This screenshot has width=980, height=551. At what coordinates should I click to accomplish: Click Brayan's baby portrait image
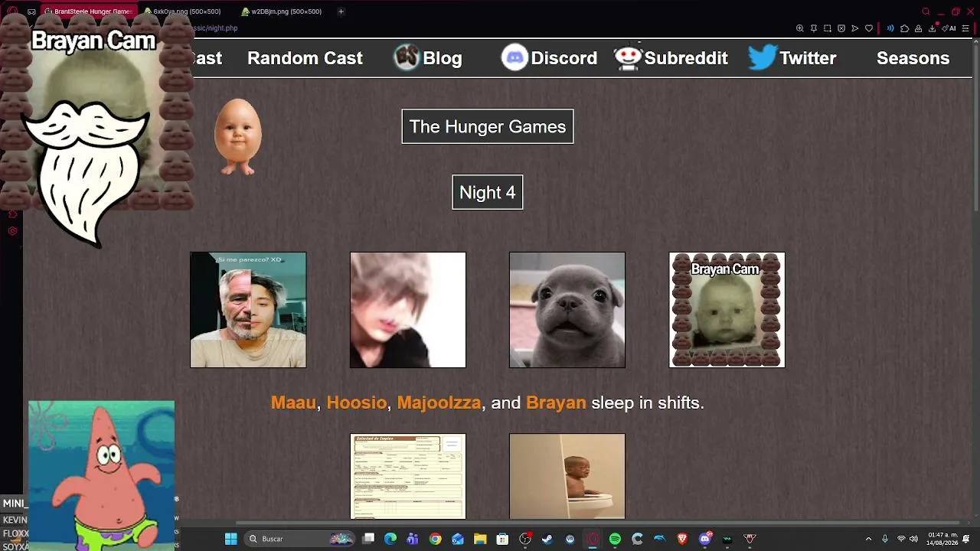click(x=727, y=310)
